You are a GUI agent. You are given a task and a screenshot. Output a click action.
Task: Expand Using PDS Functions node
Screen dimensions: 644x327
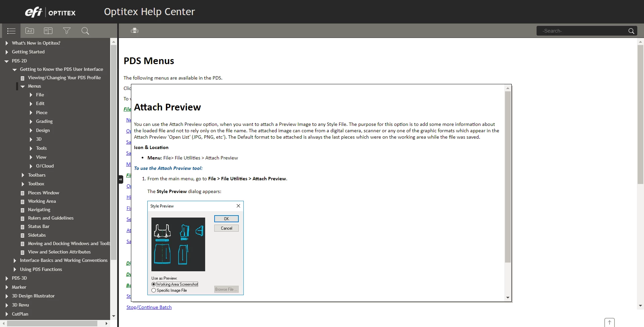(x=15, y=270)
